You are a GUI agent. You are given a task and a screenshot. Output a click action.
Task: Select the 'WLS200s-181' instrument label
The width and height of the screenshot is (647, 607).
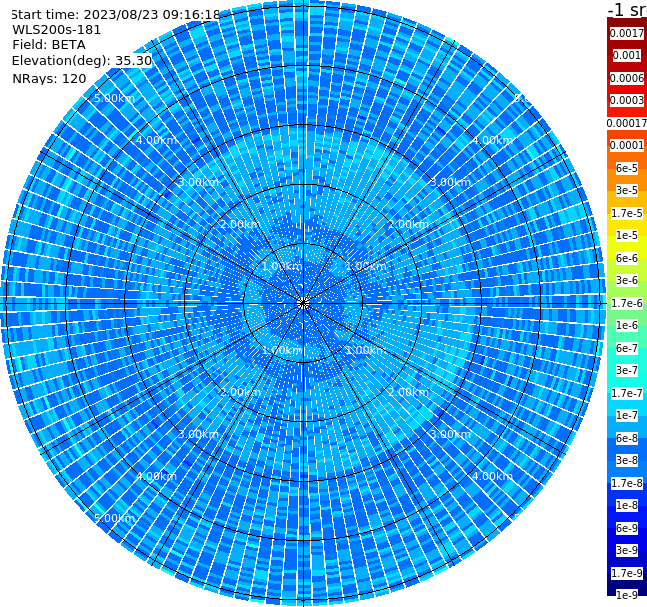[x=57, y=30]
